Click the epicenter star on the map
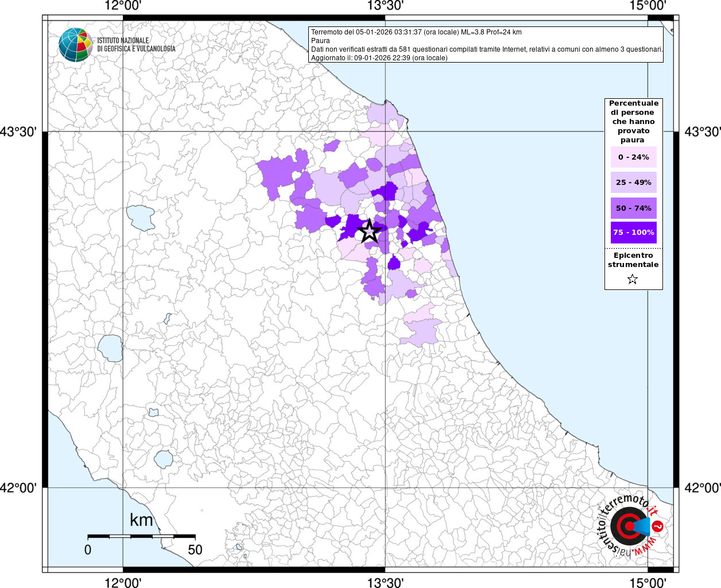Viewport: 721px width, 588px height. click(369, 231)
